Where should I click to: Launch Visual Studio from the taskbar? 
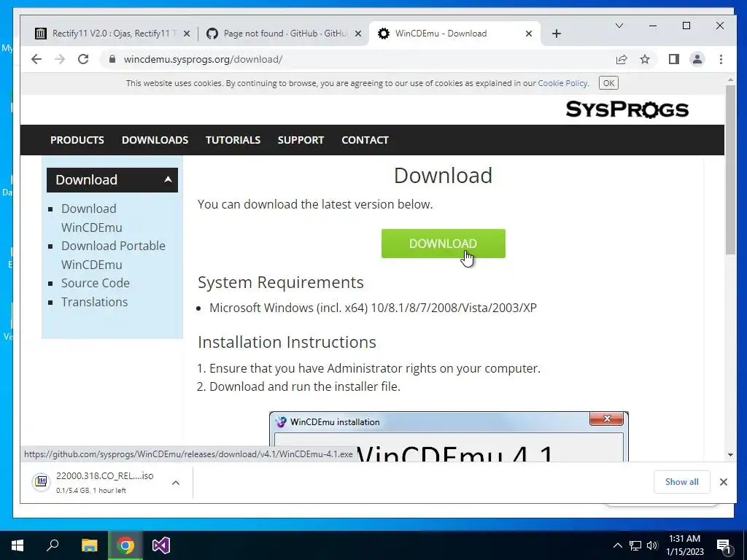[x=161, y=545]
